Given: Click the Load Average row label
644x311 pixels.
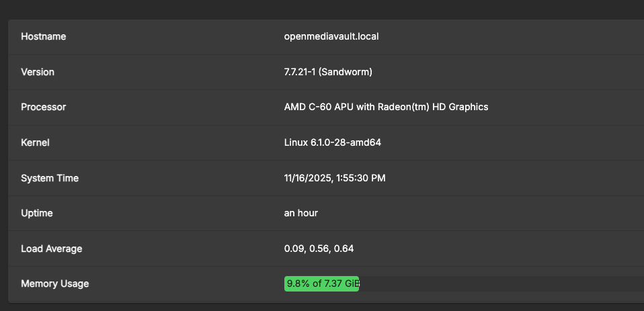Looking at the screenshot, I should click(x=52, y=249).
